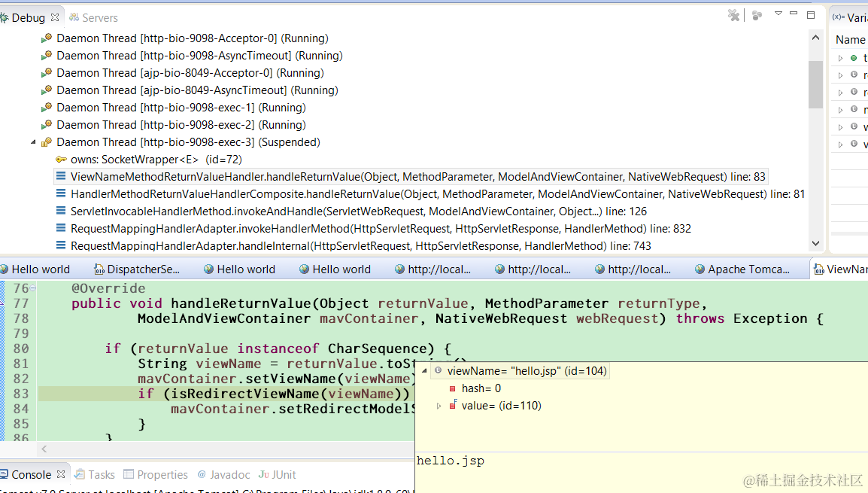Click scroll down arrow in Debug view
Image resolution: width=868 pixels, height=493 pixels.
815,243
